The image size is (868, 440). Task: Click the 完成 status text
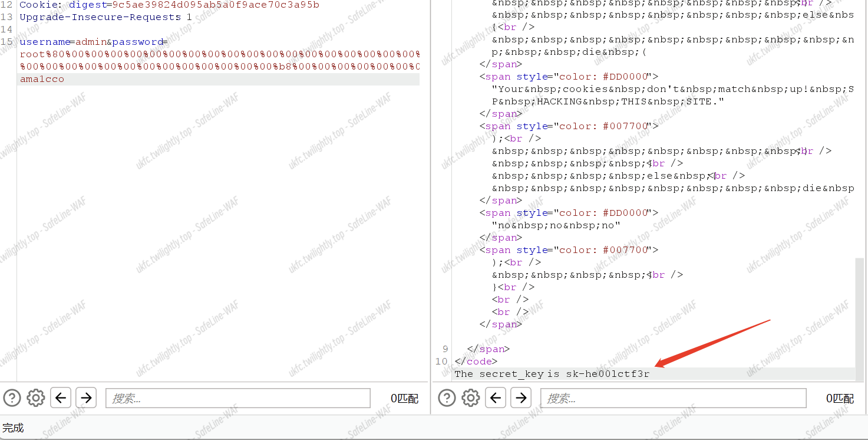(x=13, y=428)
